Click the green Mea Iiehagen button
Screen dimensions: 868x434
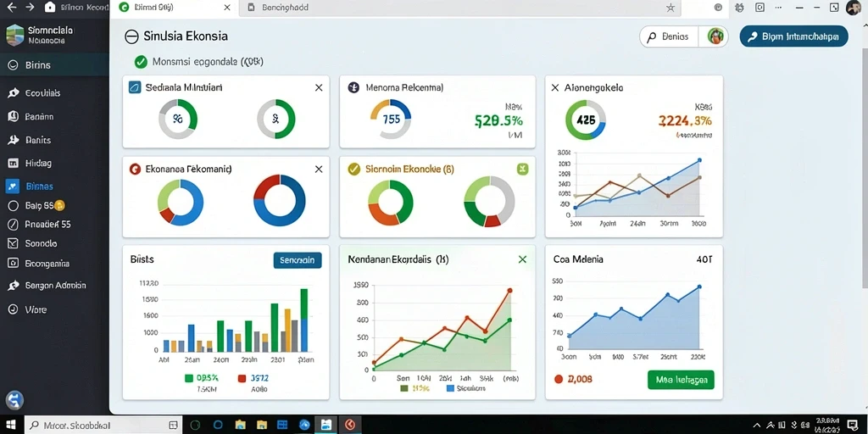pyautogui.click(x=681, y=381)
